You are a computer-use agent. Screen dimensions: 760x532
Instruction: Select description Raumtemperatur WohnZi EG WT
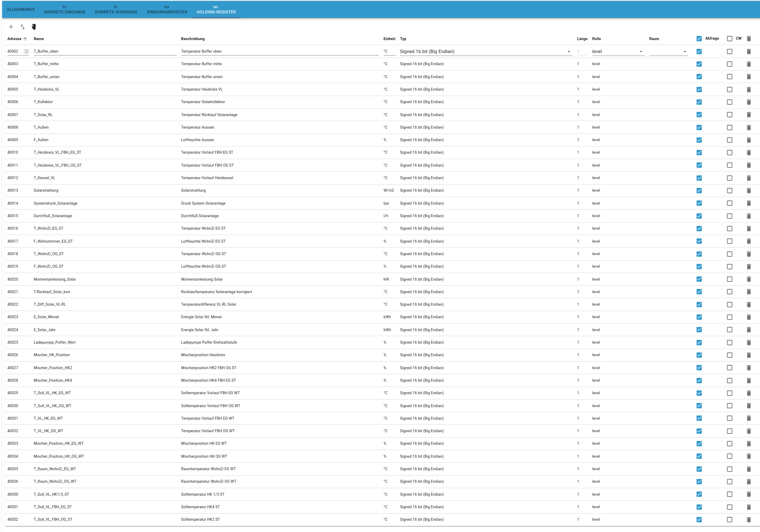click(208, 469)
